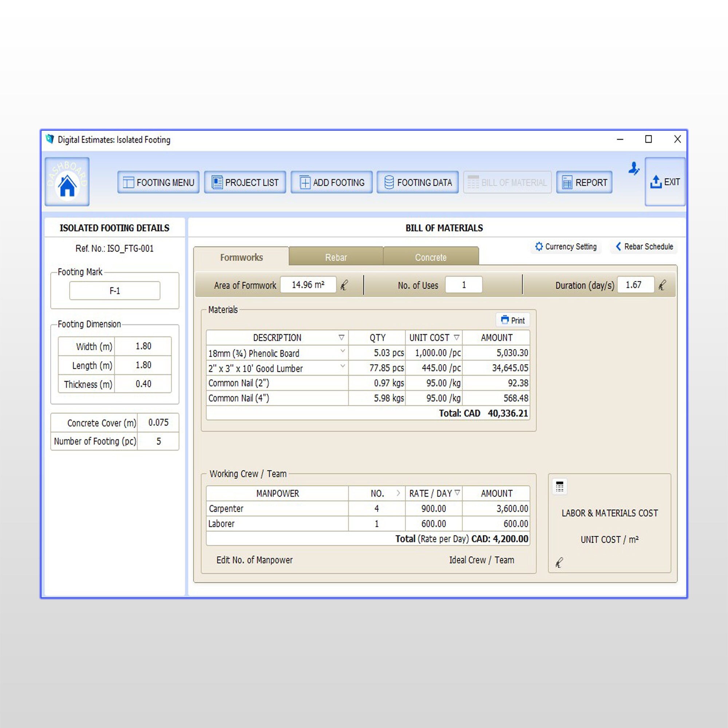Open the Project List toolbar item
The width and height of the screenshot is (728, 728).
pyautogui.click(x=245, y=182)
